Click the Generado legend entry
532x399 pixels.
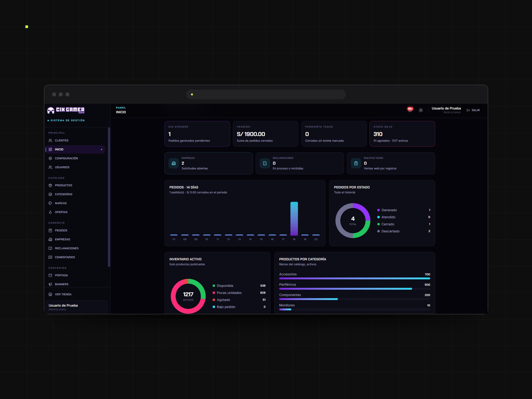pyautogui.click(x=404, y=210)
